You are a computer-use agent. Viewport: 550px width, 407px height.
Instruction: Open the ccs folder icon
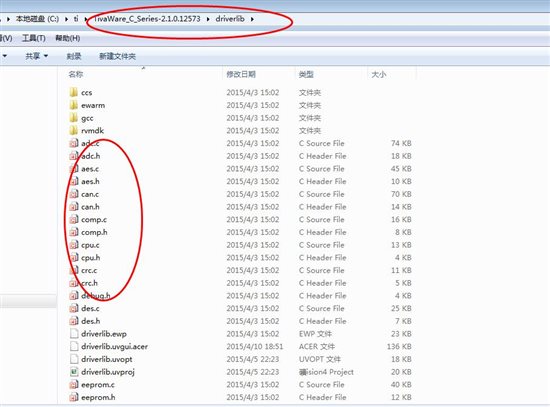[x=74, y=92]
